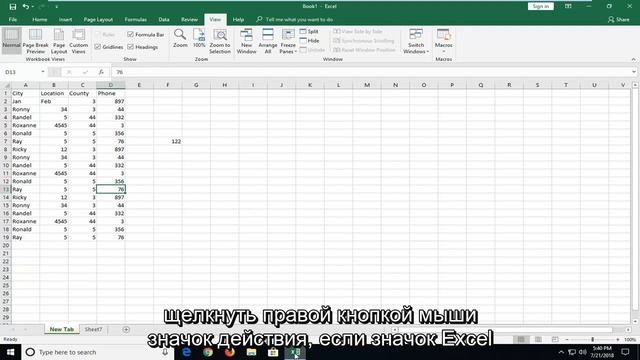Switch to the Review tab

pyautogui.click(x=189, y=19)
